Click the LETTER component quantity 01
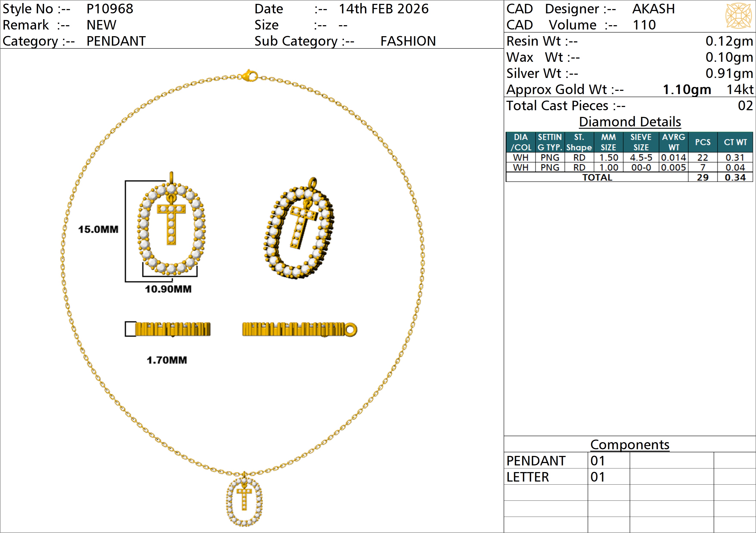 [x=598, y=477]
